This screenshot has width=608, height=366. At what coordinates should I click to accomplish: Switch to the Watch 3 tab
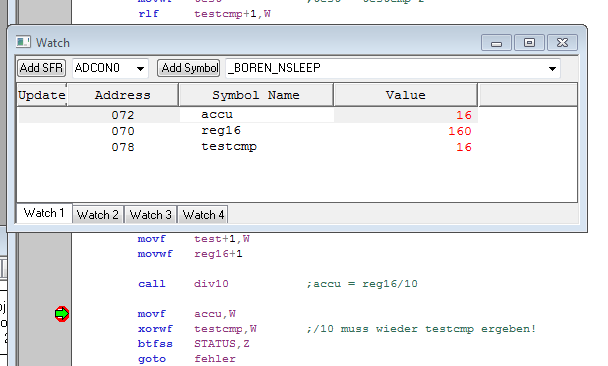(x=150, y=214)
